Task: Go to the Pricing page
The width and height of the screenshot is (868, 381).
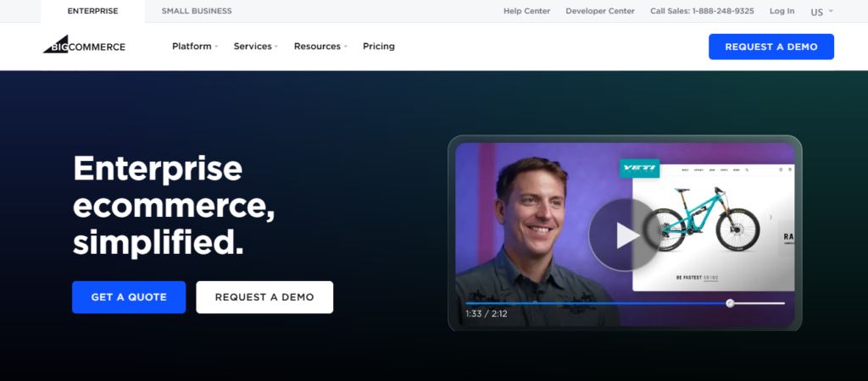Action: click(379, 47)
